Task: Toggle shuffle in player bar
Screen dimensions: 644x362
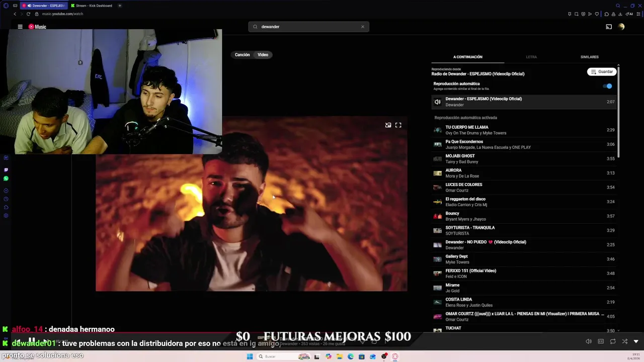Action: point(624,341)
